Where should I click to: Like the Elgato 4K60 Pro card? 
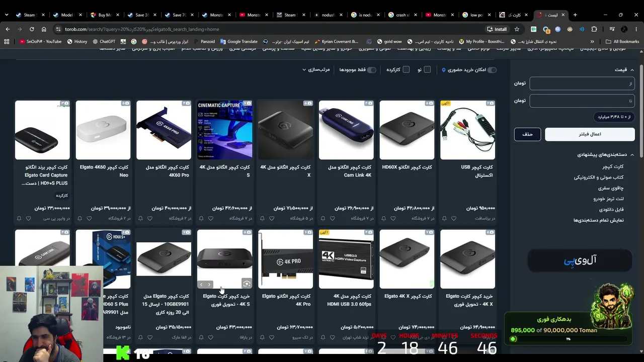(150, 218)
